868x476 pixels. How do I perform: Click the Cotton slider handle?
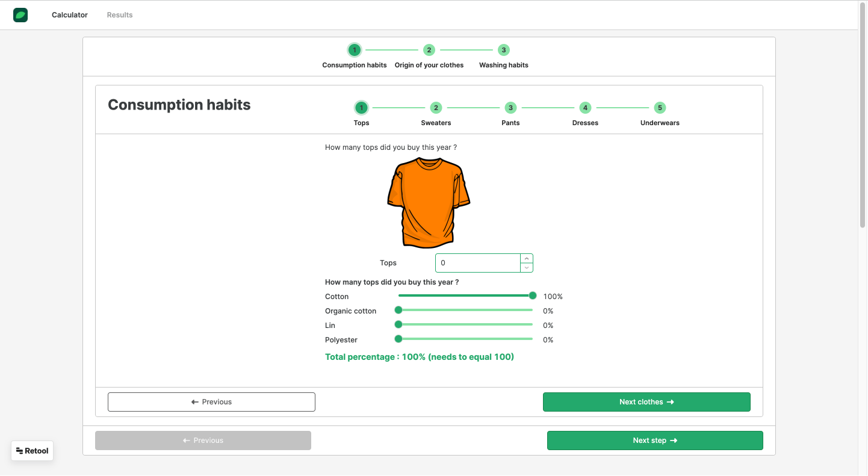click(533, 295)
